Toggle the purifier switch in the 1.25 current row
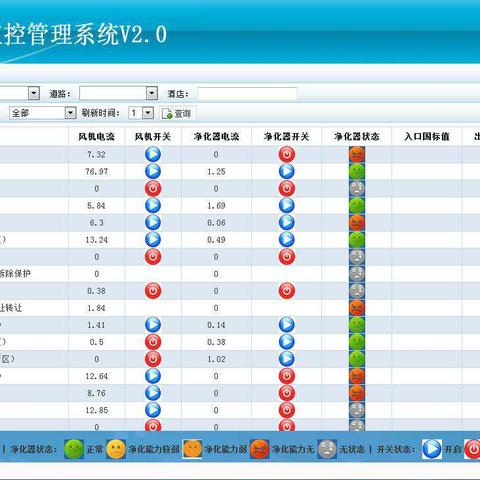This screenshot has height=480, width=480. (287, 171)
